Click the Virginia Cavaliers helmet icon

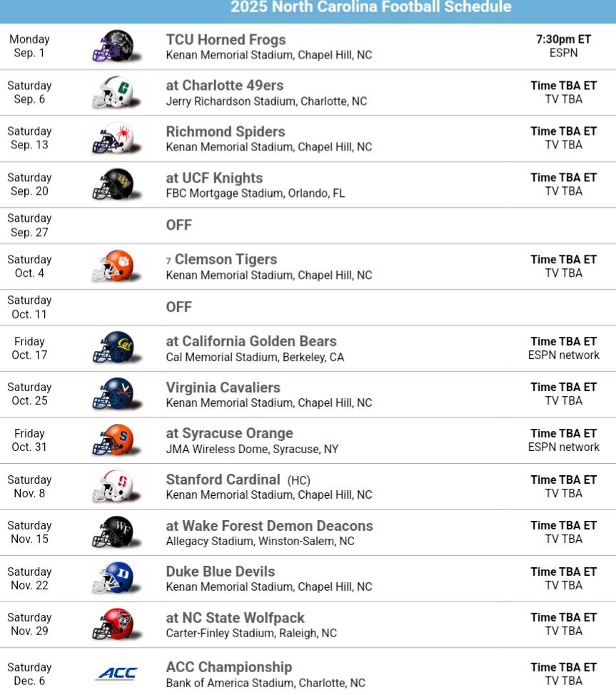point(113,394)
